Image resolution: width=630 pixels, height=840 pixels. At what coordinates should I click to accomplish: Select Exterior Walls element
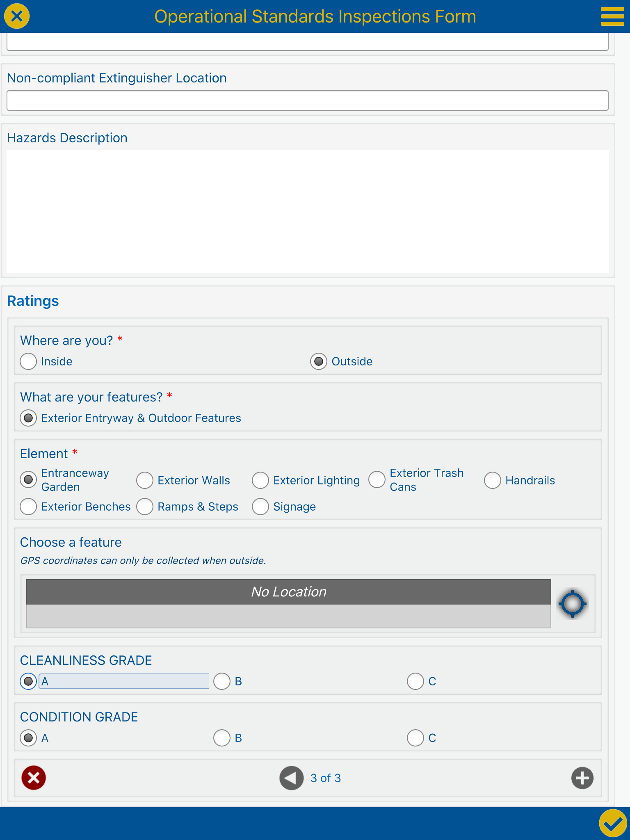point(145,480)
